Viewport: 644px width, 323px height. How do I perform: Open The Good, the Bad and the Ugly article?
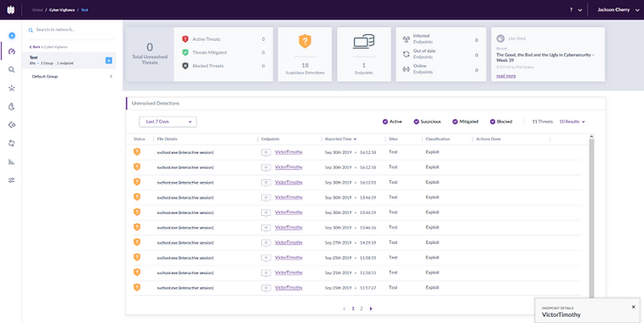[x=545, y=57]
